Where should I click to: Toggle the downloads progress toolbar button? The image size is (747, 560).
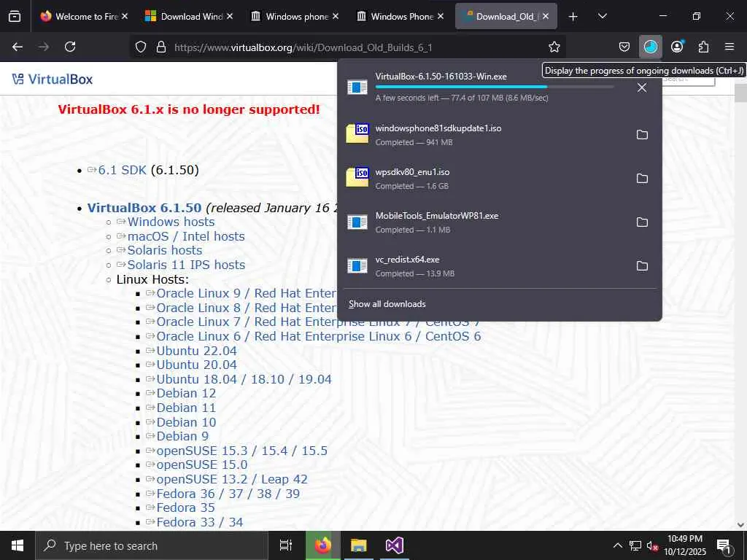pos(650,47)
